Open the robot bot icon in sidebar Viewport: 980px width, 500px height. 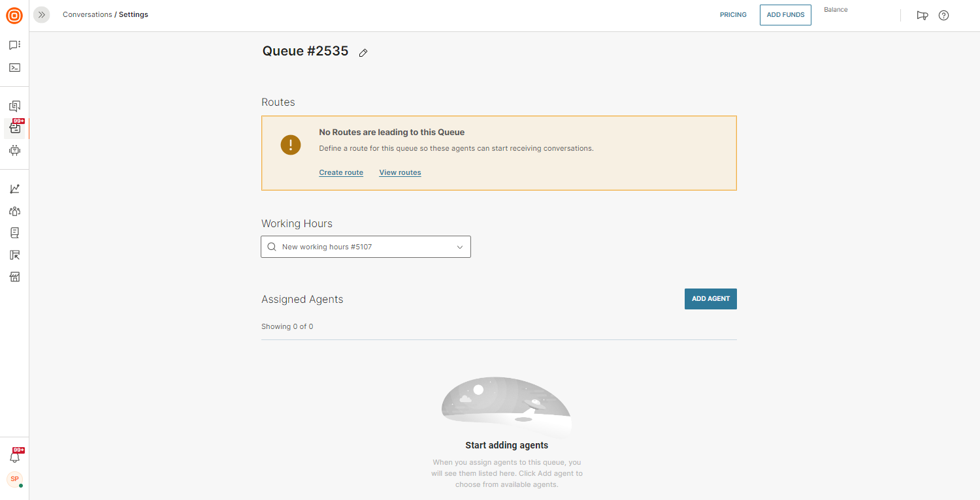pyautogui.click(x=14, y=150)
